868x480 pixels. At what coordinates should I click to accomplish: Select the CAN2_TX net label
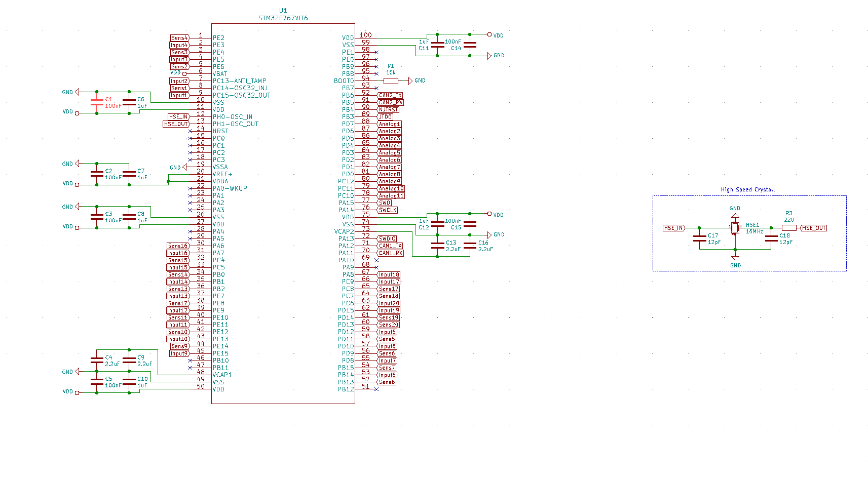pyautogui.click(x=390, y=95)
